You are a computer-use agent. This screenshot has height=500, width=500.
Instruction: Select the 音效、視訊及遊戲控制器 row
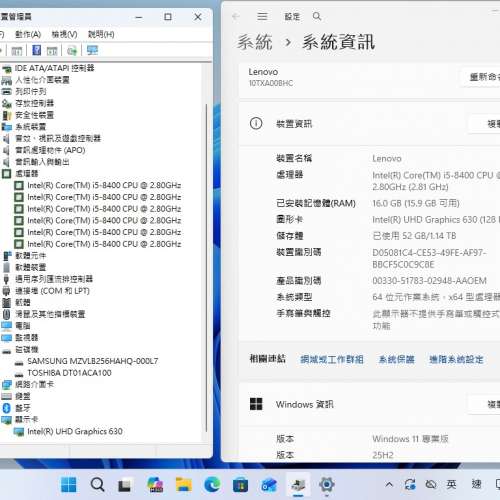click(58, 139)
